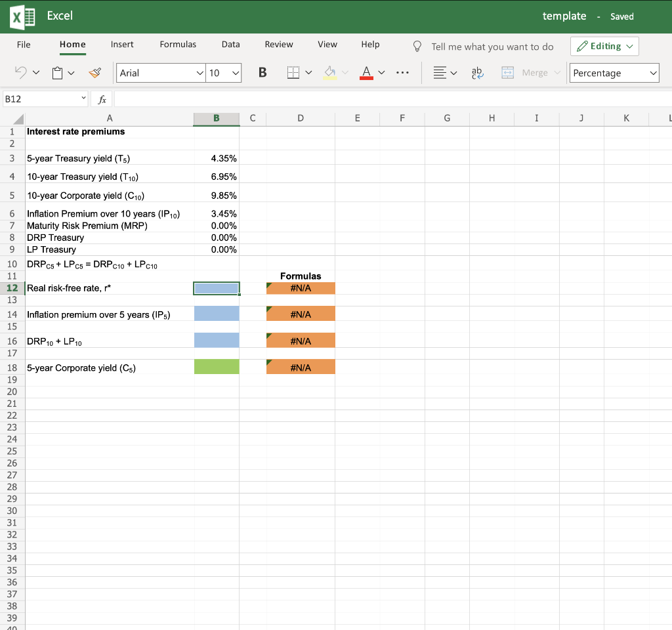Viewport: 672px width, 630px height.
Task: Open the Help tab
Action: (370, 45)
